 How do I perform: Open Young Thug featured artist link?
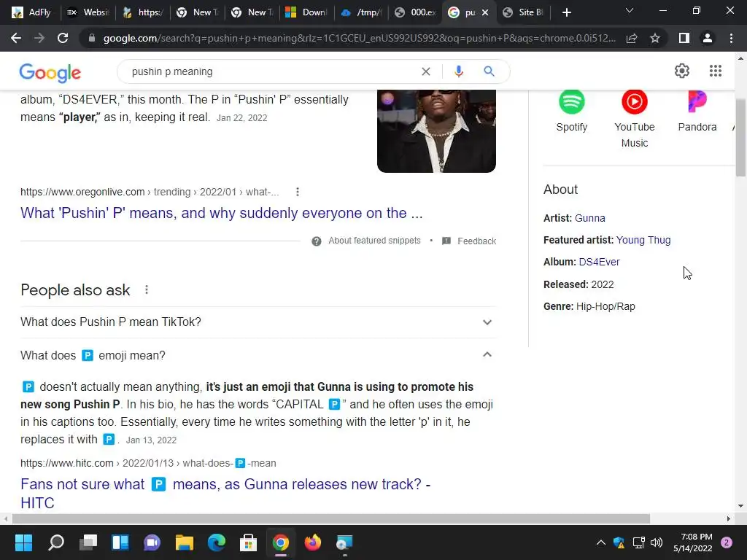tap(643, 240)
